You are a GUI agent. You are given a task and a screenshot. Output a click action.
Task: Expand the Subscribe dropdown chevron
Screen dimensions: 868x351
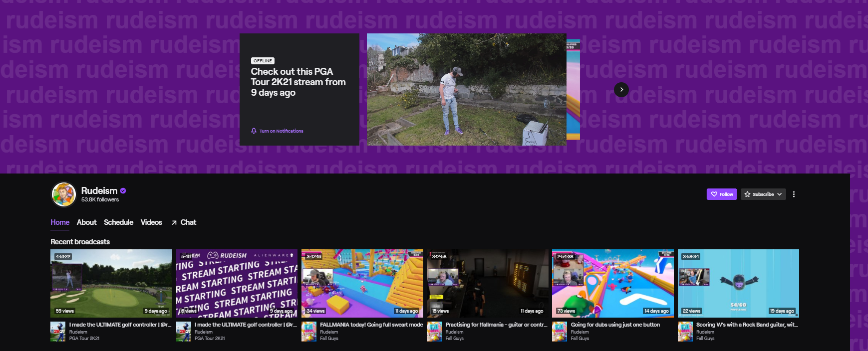tap(779, 194)
